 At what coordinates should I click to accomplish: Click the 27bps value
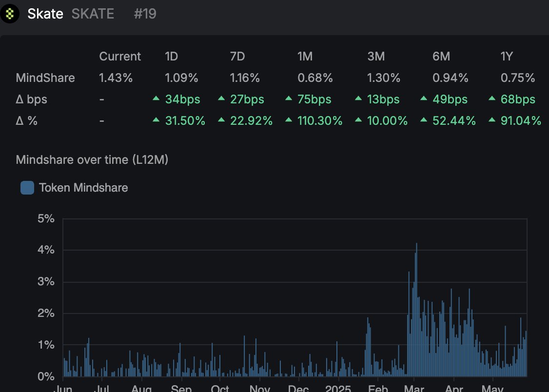coord(247,99)
